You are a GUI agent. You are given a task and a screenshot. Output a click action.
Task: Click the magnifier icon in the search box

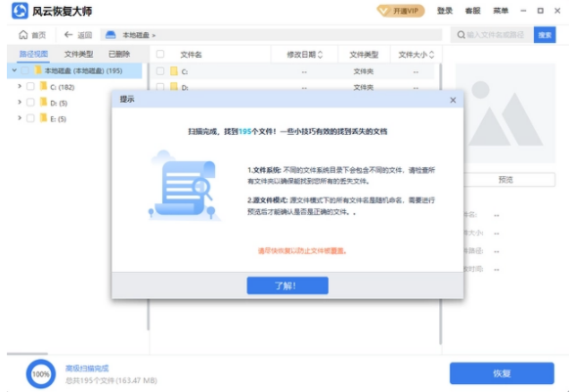[x=462, y=35]
